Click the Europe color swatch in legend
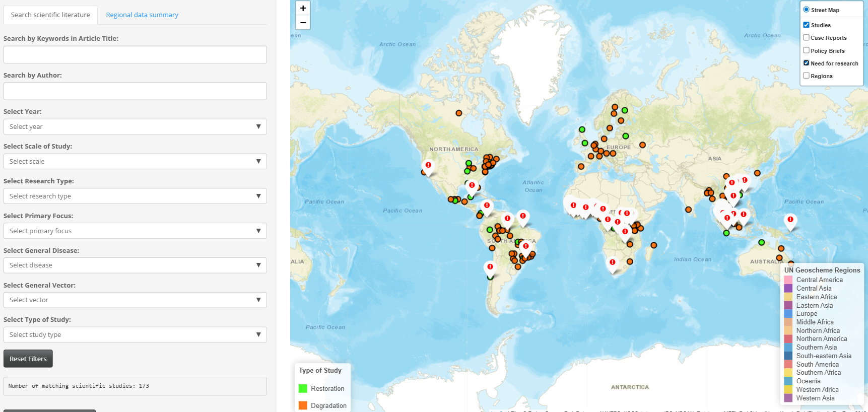Screen dimensions: 868x412 coord(788,314)
